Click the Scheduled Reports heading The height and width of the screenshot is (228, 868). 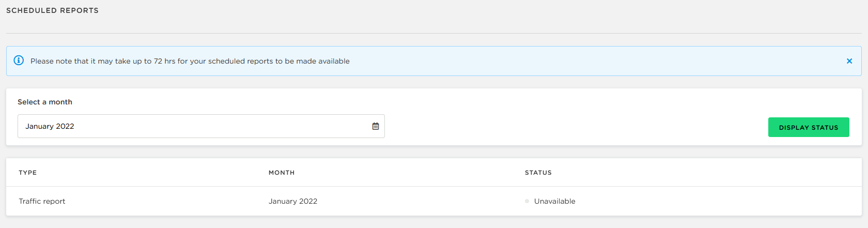click(x=52, y=10)
